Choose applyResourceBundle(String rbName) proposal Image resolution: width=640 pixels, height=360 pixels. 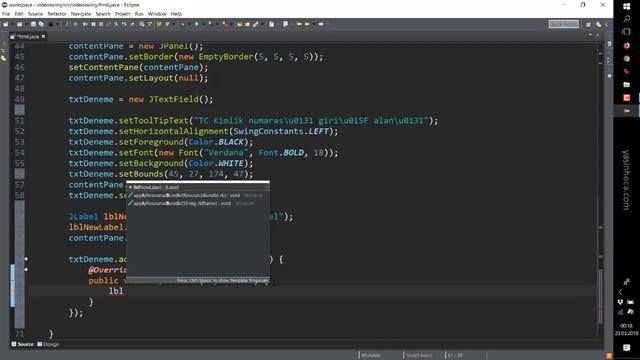(x=198, y=203)
